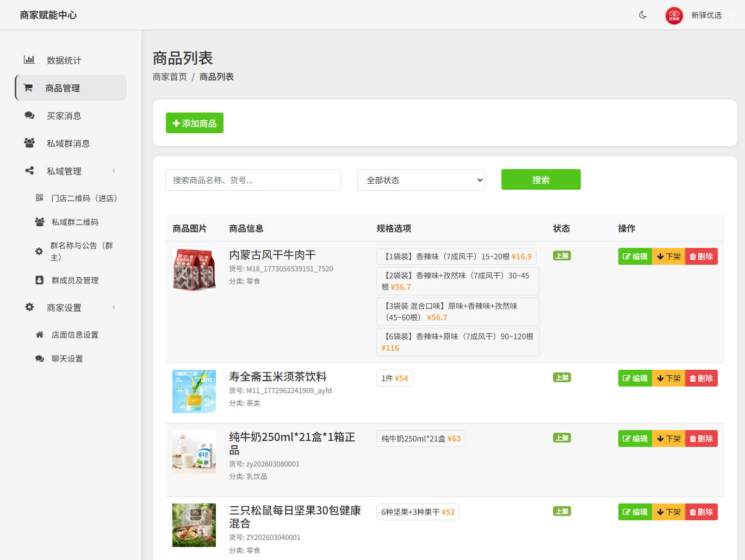
Task: Click the 商品管理 shopping cart icon
Action: (x=28, y=87)
